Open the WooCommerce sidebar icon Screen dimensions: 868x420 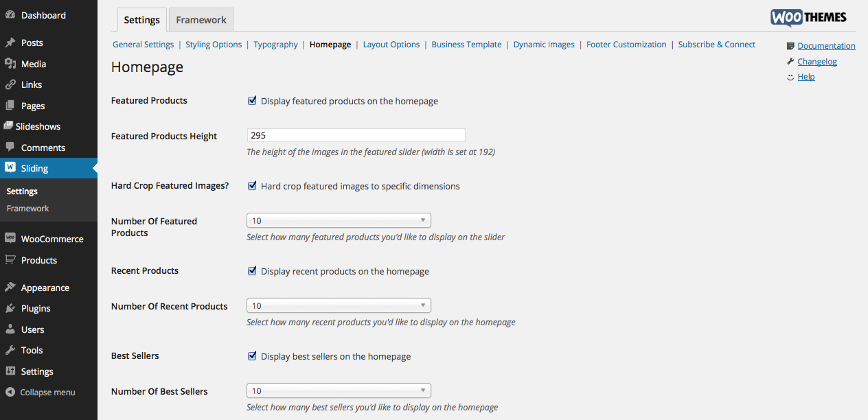pos(10,239)
